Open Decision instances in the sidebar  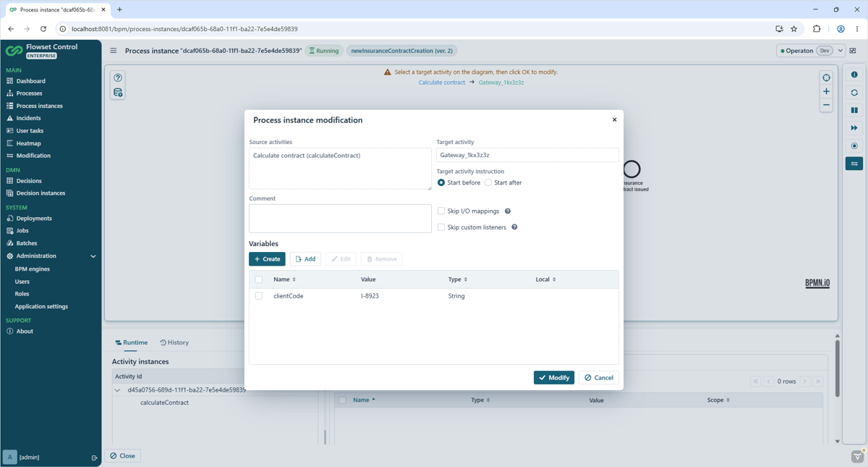pos(41,193)
